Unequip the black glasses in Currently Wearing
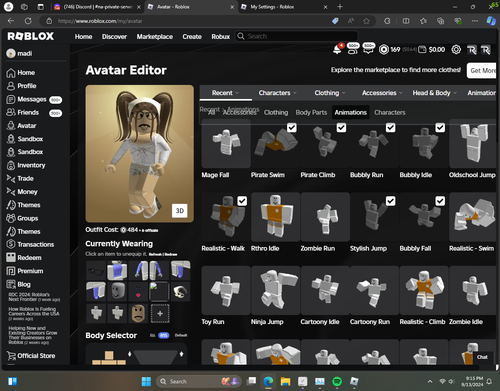The width and height of the screenshot is (500, 391). pos(96,271)
